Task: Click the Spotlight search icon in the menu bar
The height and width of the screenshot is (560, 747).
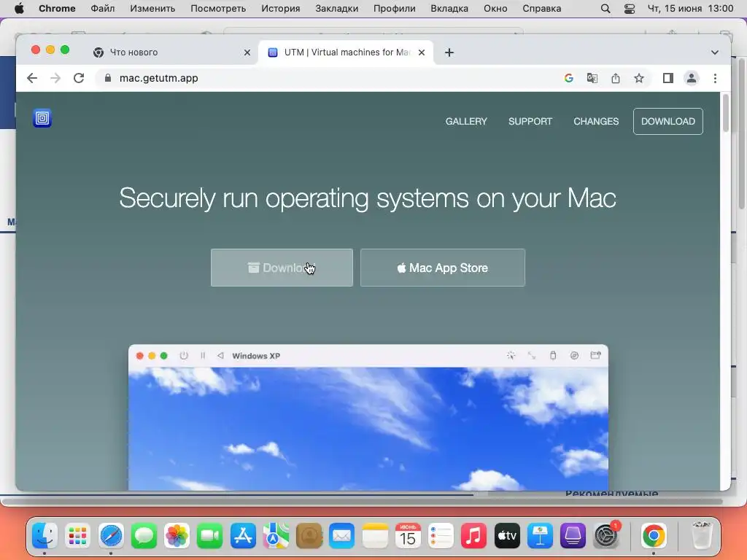Action: pos(605,9)
